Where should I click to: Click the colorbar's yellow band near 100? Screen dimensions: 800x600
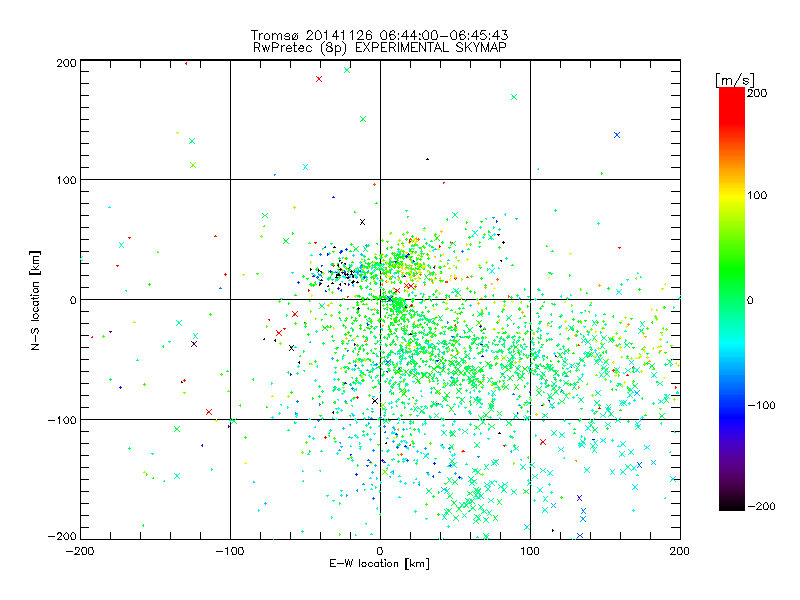[x=732, y=195]
